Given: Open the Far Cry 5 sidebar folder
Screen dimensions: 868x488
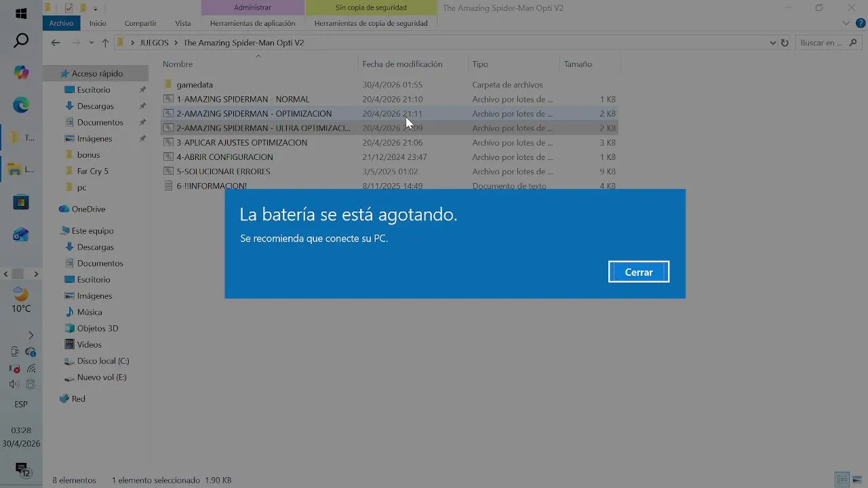Looking at the screenshot, I should [92, 171].
